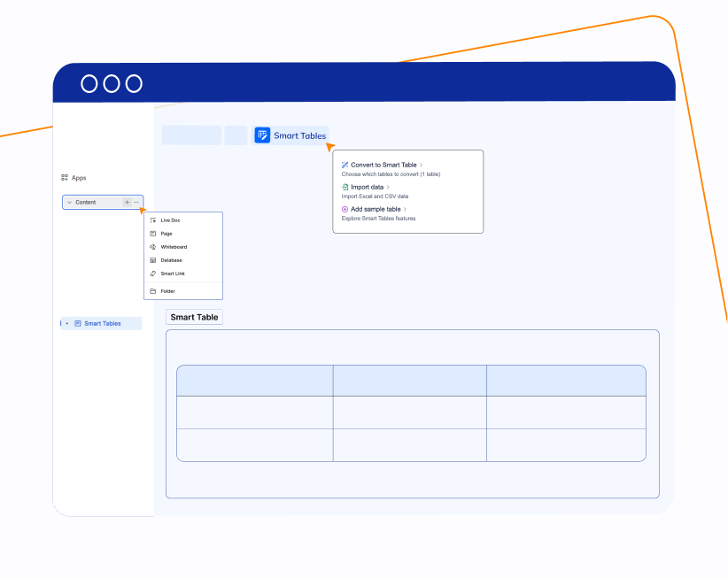The image size is (728, 578).
Task: Select Smart Tables in the sidebar
Action: [102, 324]
